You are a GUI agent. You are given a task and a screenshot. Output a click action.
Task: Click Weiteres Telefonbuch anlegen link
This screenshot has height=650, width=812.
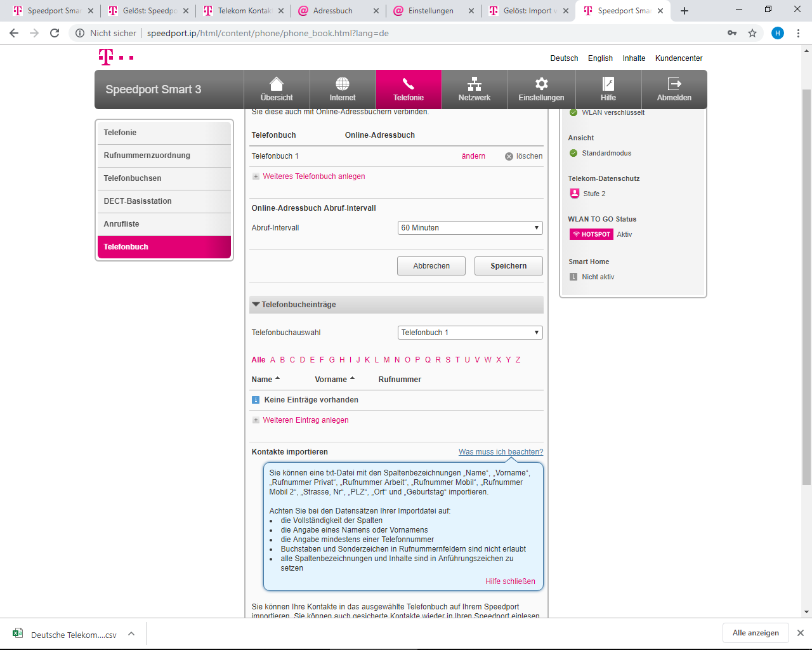coord(314,176)
